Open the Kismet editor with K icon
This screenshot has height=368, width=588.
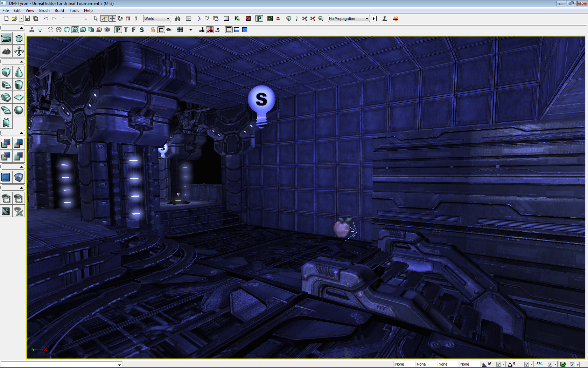237,19
